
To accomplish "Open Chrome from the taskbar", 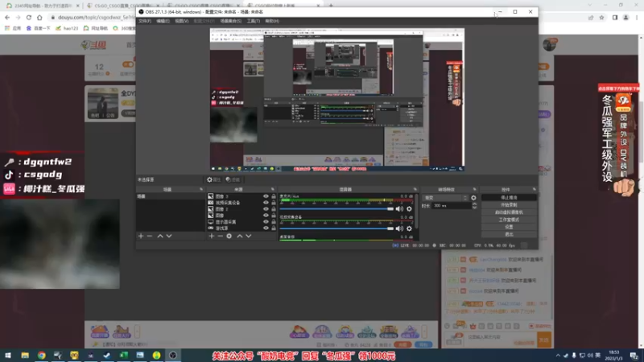I will pyautogui.click(x=42, y=356).
